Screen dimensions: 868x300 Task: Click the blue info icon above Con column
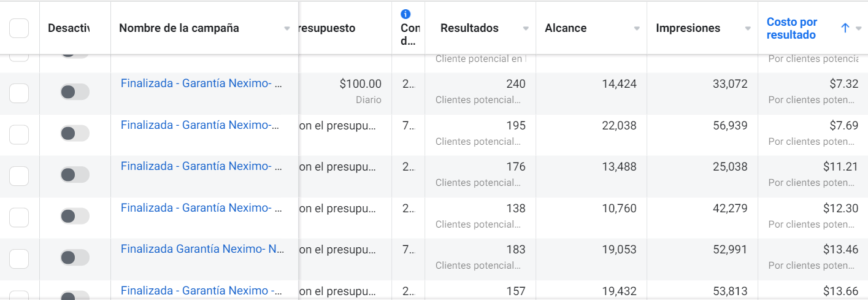pyautogui.click(x=405, y=14)
